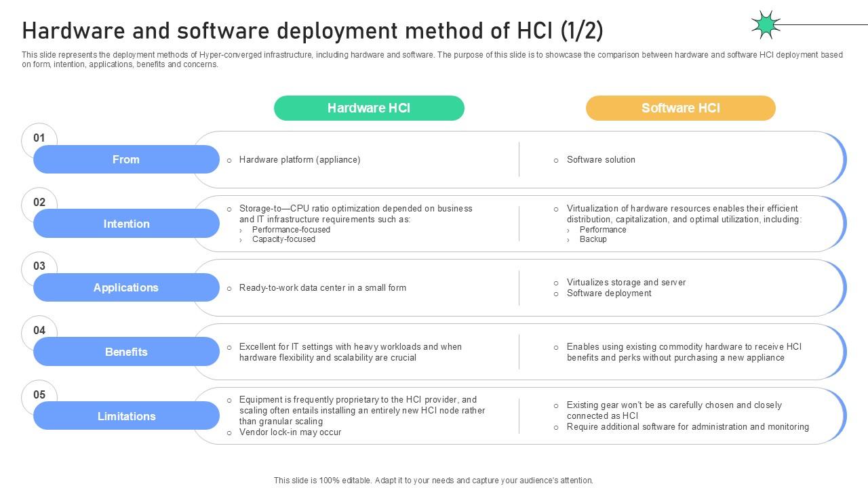Click 'Enables using existing commodity hardware' text
This screenshot has width=868, height=488.
point(684,352)
